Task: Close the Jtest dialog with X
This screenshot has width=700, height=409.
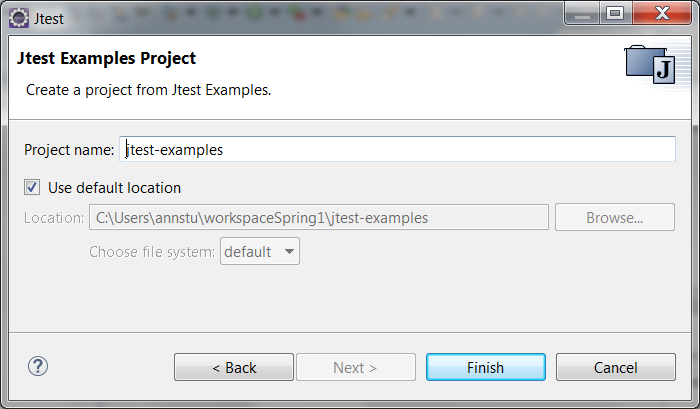Action: [662, 14]
